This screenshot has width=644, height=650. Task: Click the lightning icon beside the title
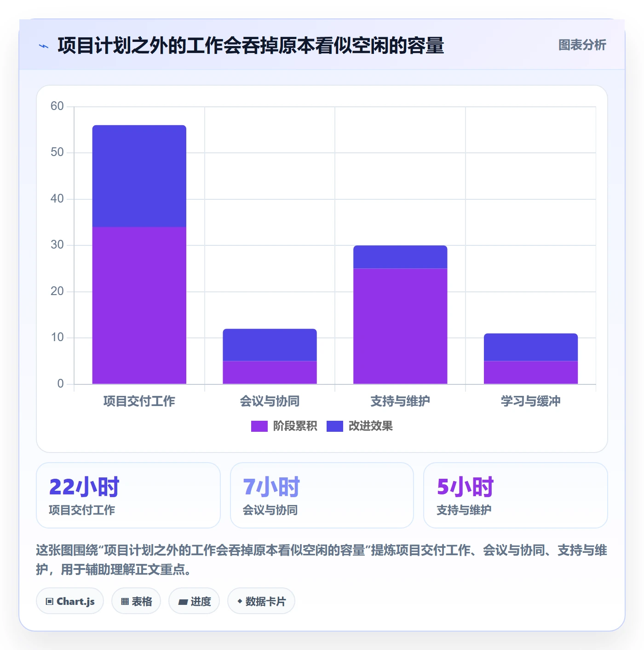coord(44,46)
